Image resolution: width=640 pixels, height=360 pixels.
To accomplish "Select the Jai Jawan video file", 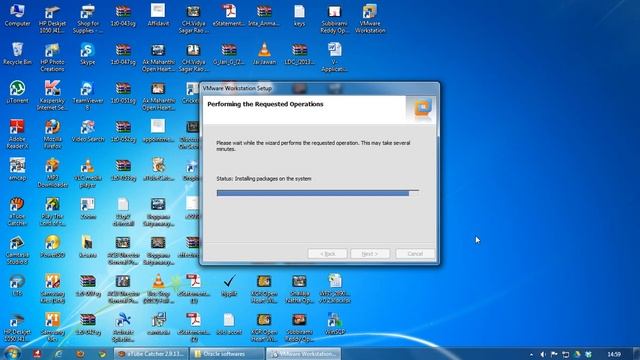I will 264,54.
